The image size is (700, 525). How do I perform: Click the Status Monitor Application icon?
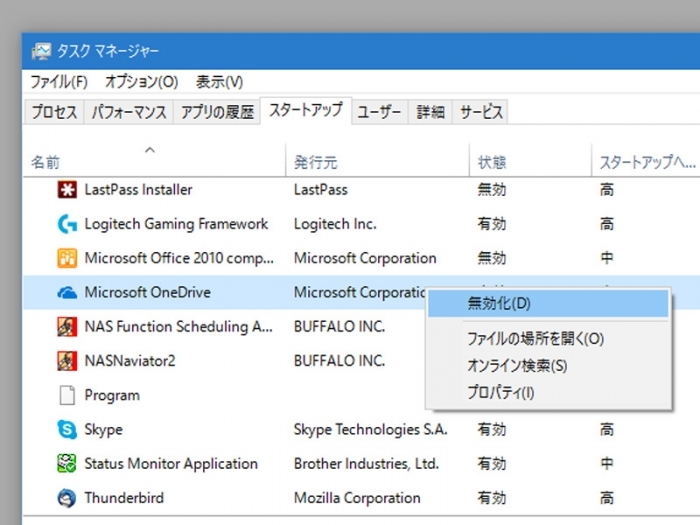tap(67, 464)
